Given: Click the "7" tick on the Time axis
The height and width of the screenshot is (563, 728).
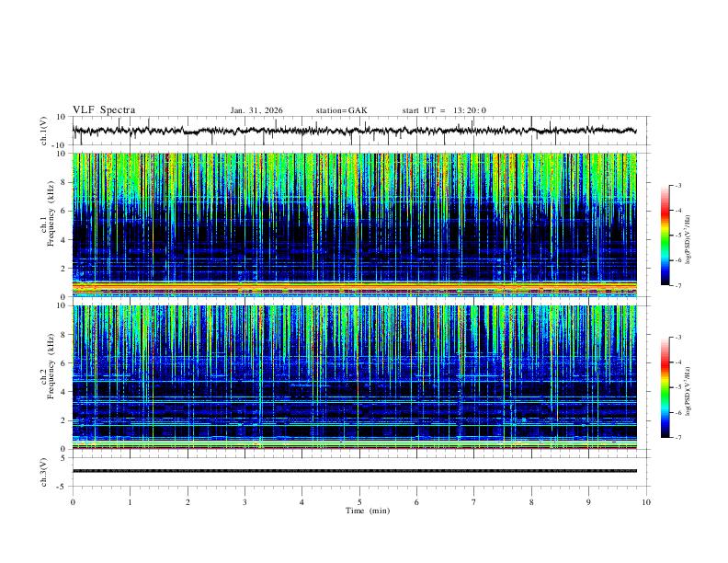Looking at the screenshot, I should coord(474,502).
